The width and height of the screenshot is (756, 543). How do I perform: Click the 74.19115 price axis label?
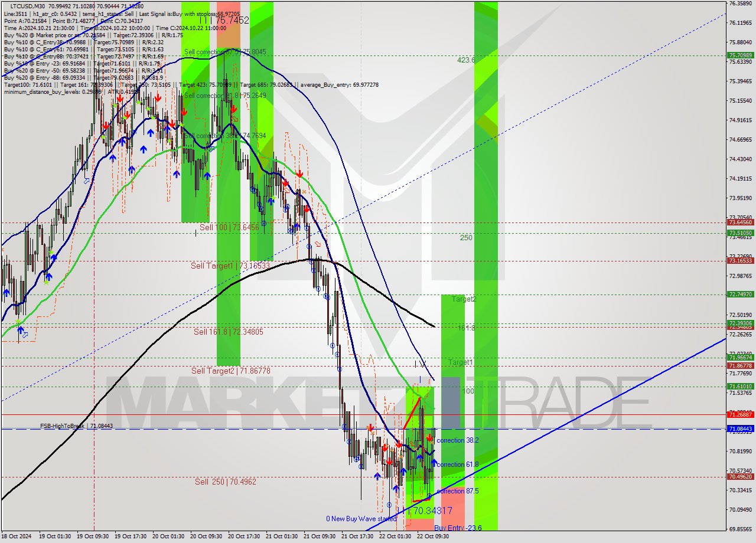(x=741, y=179)
